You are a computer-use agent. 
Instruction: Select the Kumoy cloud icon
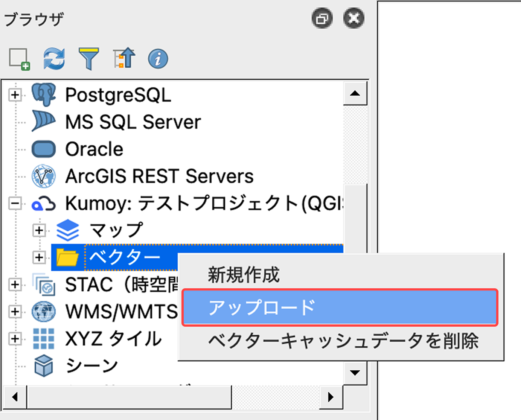click(x=44, y=204)
